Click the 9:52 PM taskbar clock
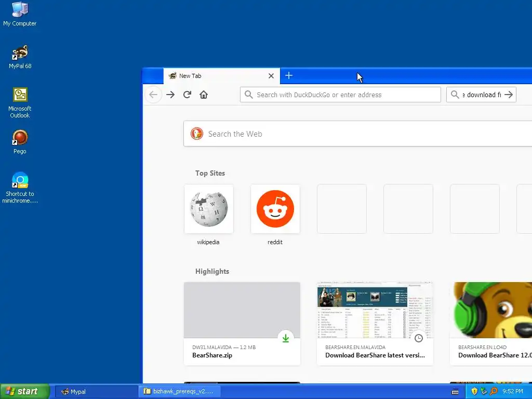Image resolution: width=532 pixels, height=399 pixels. click(513, 391)
